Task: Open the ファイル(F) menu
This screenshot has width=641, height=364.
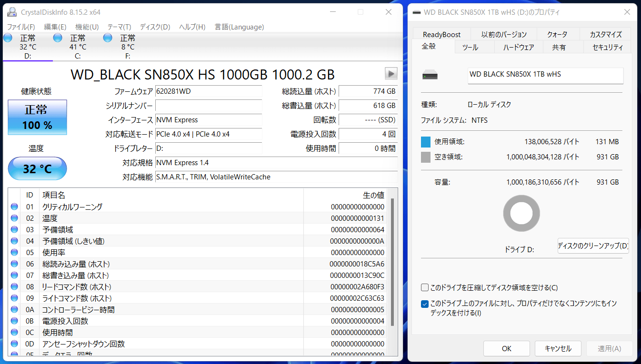Action: tap(21, 27)
